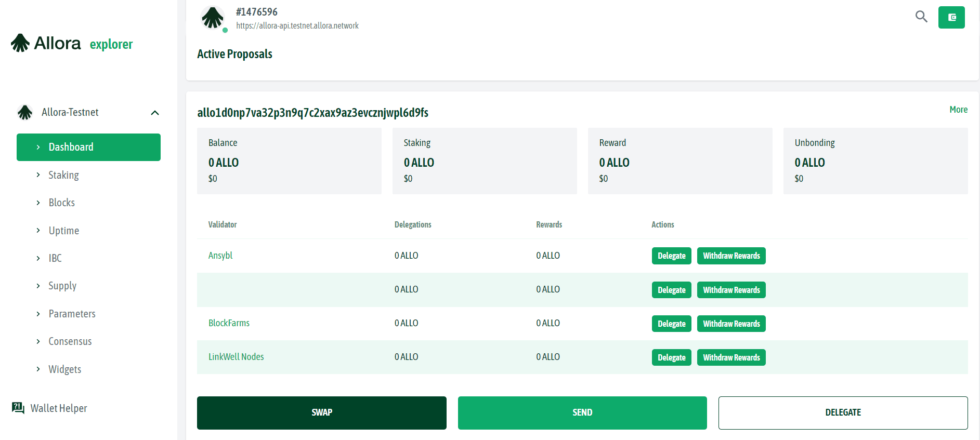Click the Allora-Testnet tree logo icon
The image size is (980, 440).
tap(25, 112)
